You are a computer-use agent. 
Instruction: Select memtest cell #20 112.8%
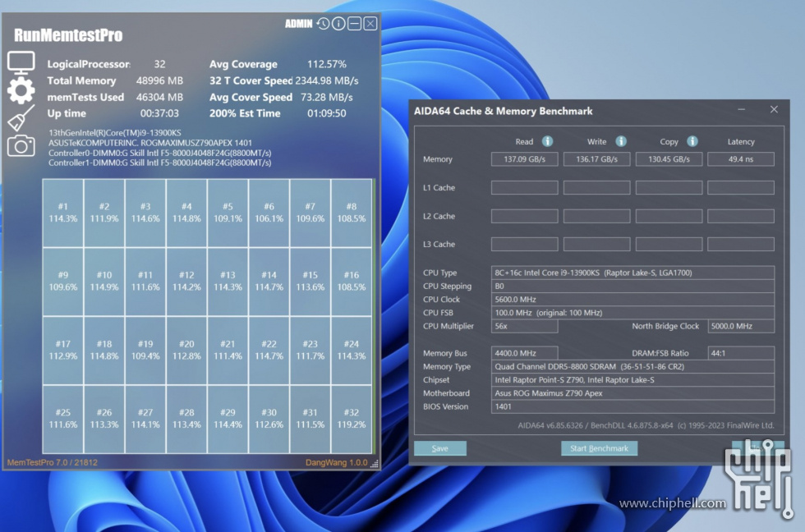pos(186,351)
